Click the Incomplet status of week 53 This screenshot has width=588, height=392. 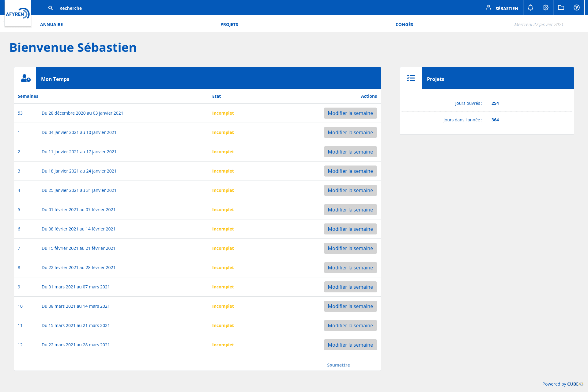(223, 113)
